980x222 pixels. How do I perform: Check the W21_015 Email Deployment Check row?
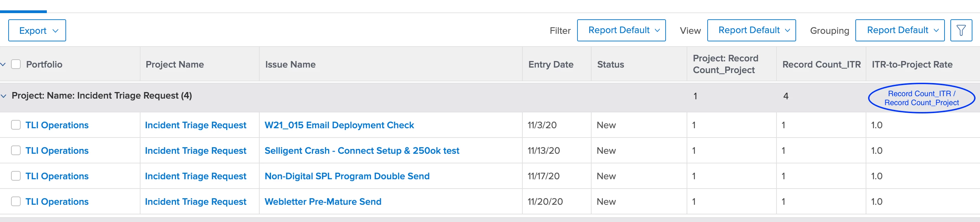pos(16,125)
